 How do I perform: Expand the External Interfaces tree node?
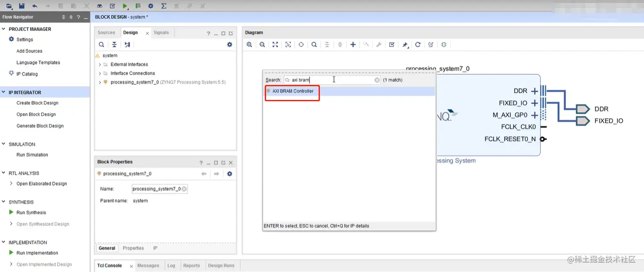coord(100,64)
